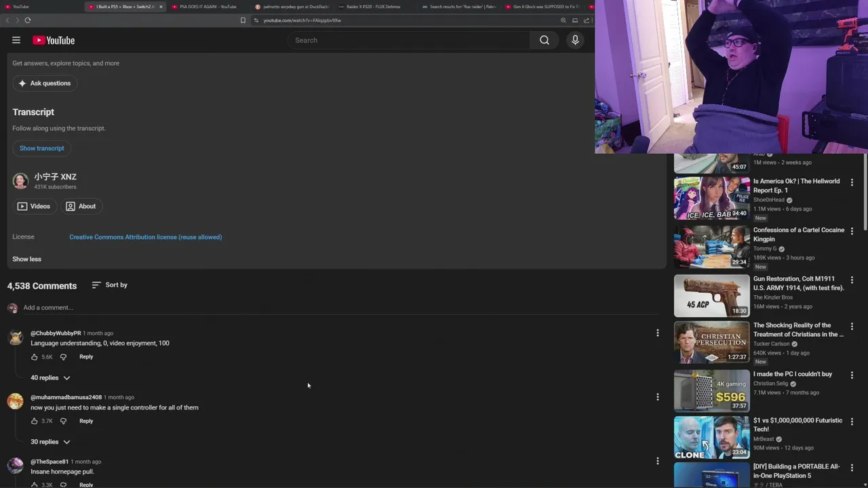Like the @muhammadbamusa2408 comment
This screenshot has width=868, height=488.
tap(35, 421)
